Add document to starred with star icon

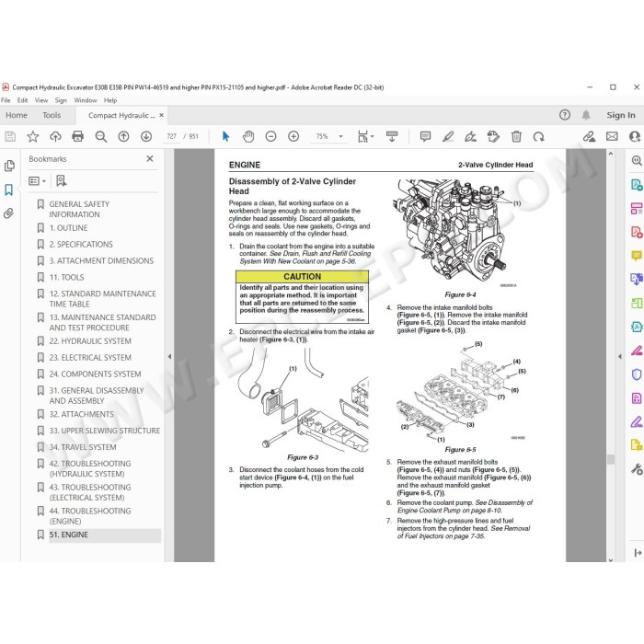33,136
